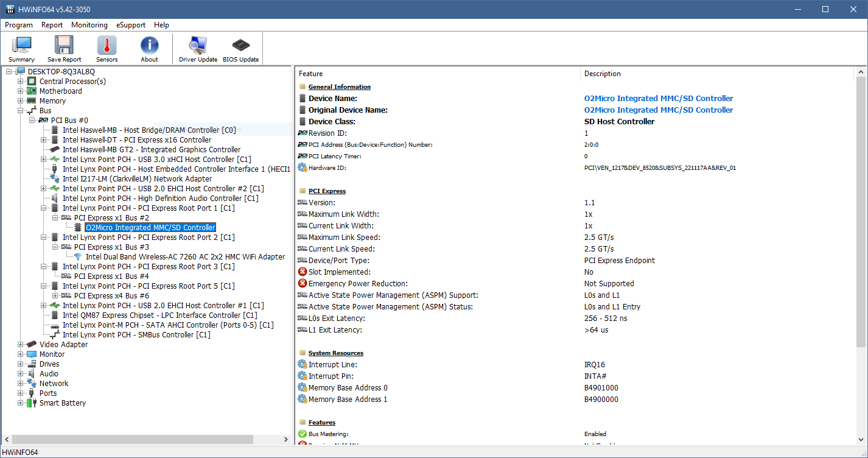
Task: Select Intel Dual Band Wireless-AC 7260 adapter
Action: 185,257
